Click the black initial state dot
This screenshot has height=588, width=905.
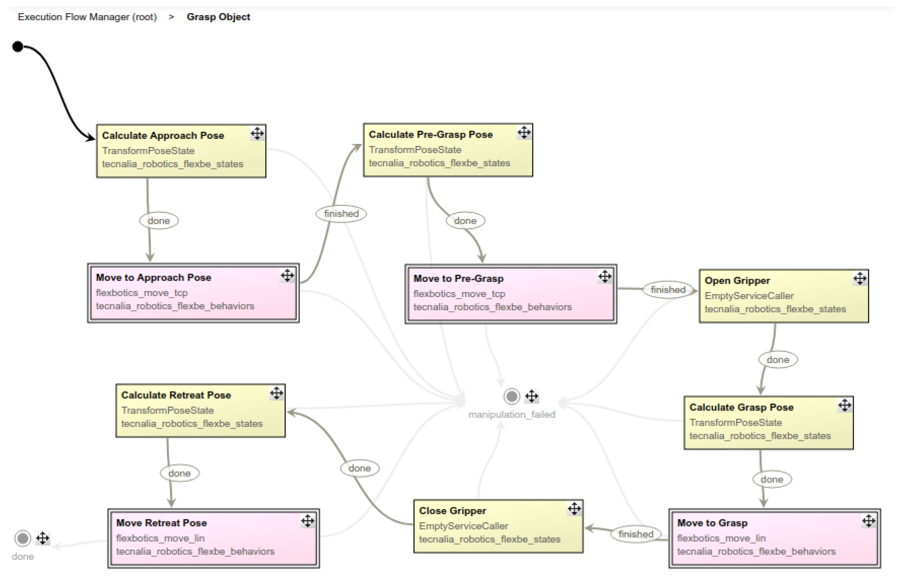[x=18, y=46]
